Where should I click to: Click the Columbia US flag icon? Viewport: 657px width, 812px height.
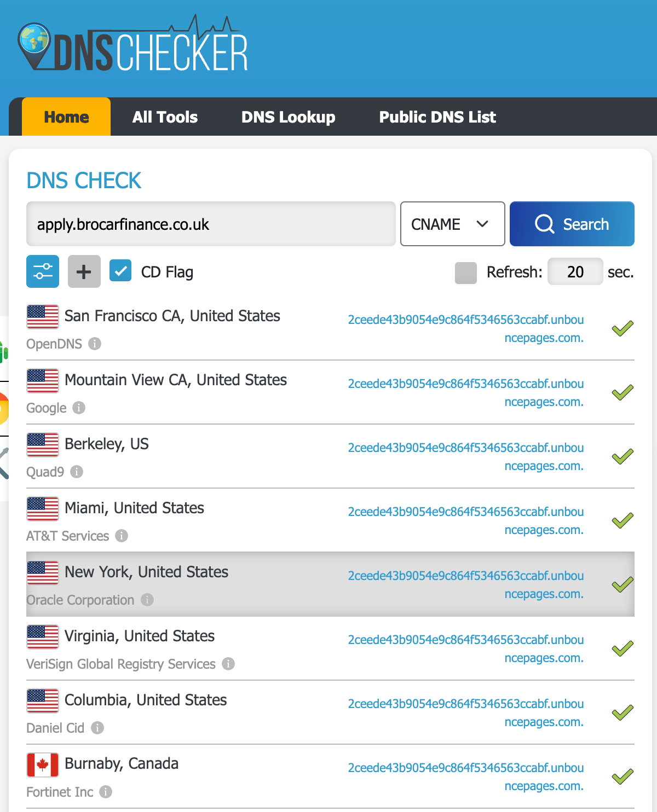tap(43, 701)
